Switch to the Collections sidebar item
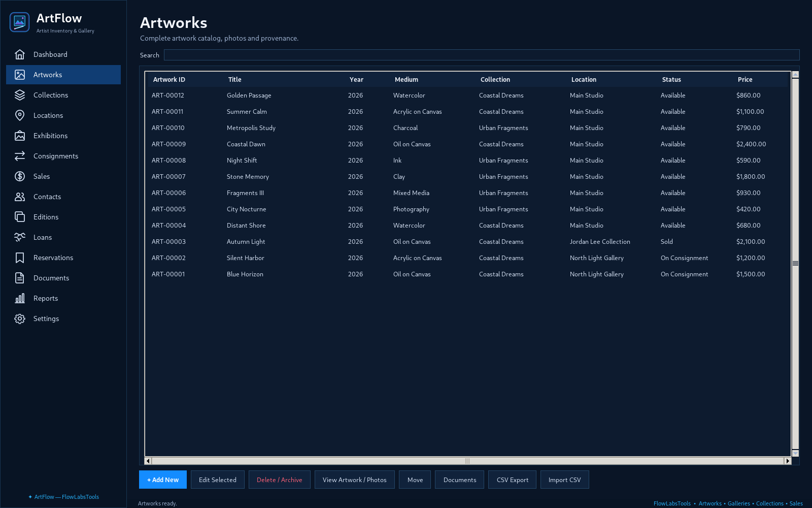 point(63,95)
